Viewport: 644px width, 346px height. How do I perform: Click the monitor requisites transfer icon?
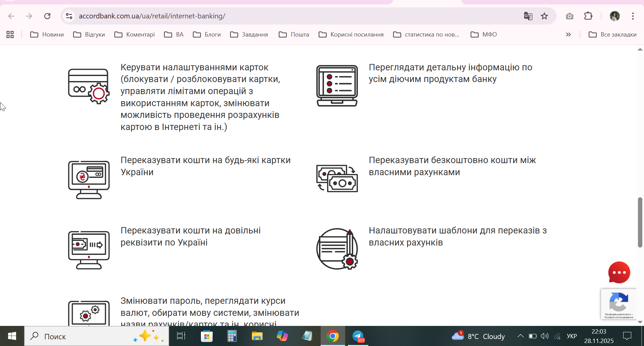pyautogui.click(x=89, y=250)
